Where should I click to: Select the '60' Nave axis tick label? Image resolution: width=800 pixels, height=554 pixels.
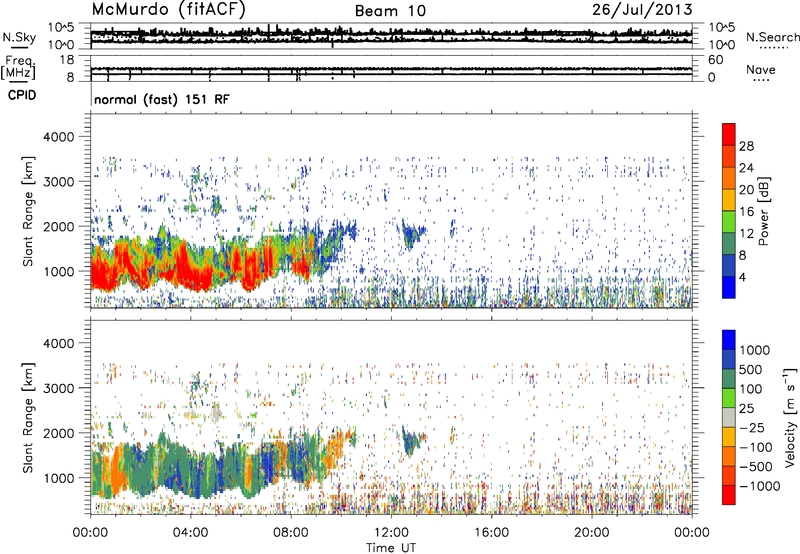pyautogui.click(x=715, y=60)
